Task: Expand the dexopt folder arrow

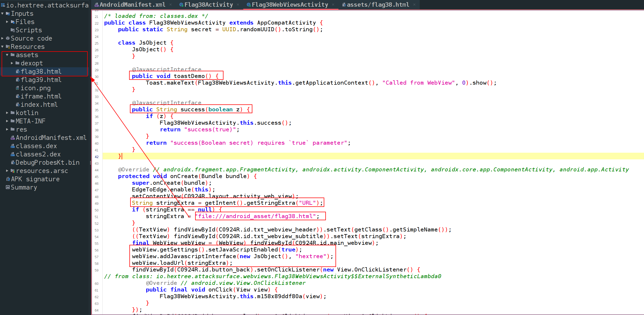Action: pyautogui.click(x=12, y=63)
